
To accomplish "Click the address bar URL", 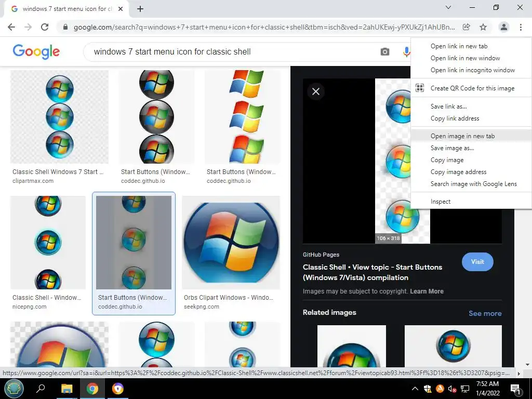I will tap(264, 27).
